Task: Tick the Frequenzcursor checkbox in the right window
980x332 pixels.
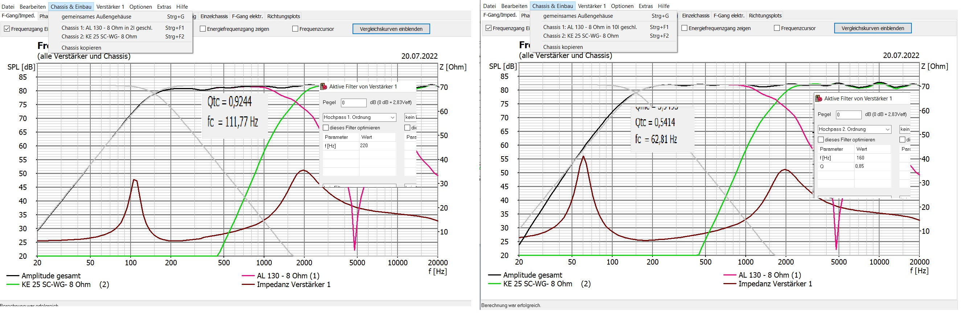Action: coord(777,28)
